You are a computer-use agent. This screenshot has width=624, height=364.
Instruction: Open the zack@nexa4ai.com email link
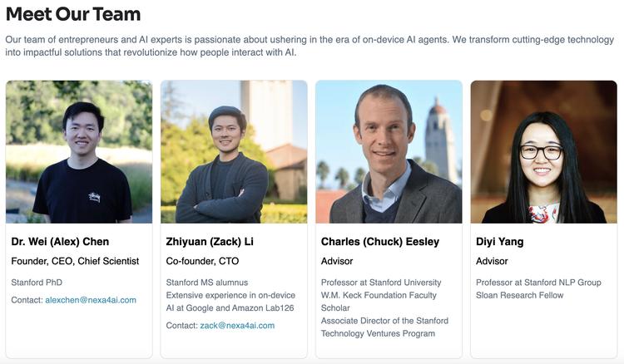237,326
